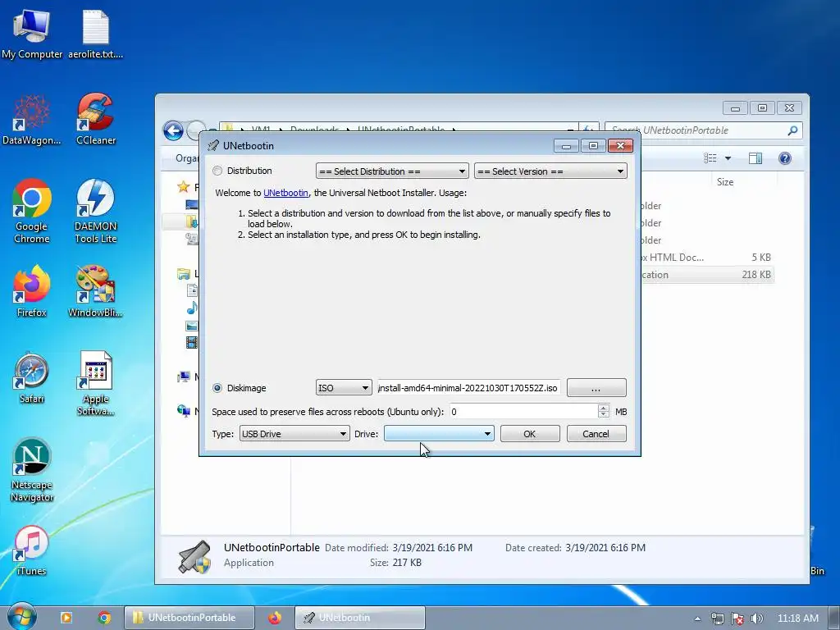Select the Distribution radio button
840x630 pixels.
coord(217,171)
